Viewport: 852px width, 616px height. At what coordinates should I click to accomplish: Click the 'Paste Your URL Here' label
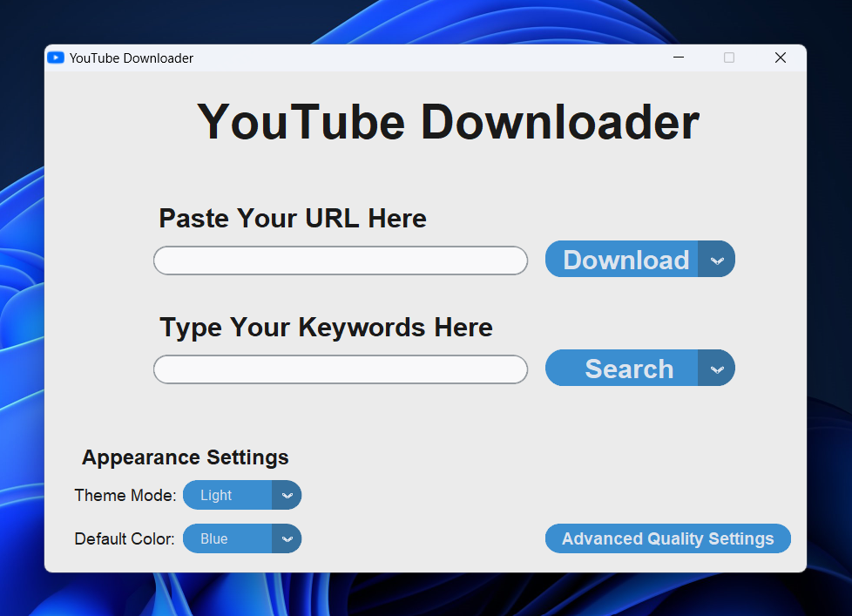pos(293,219)
